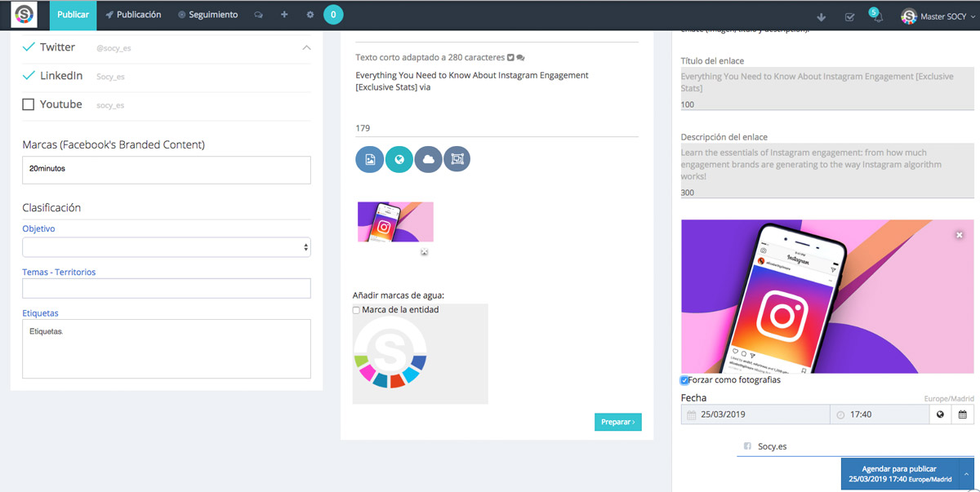Uncheck the LinkedIn network checkmark
The height and width of the screenshot is (492, 980).
[x=29, y=76]
